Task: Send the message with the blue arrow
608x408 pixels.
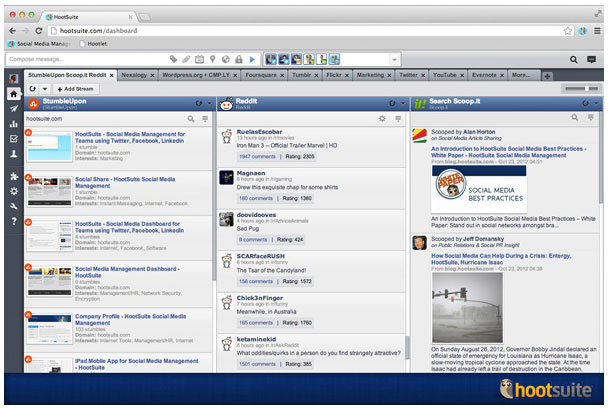Action: tap(252, 59)
